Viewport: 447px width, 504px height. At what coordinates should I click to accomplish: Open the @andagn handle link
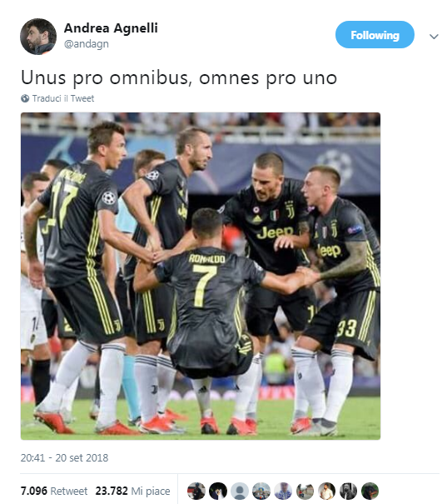tap(87, 43)
